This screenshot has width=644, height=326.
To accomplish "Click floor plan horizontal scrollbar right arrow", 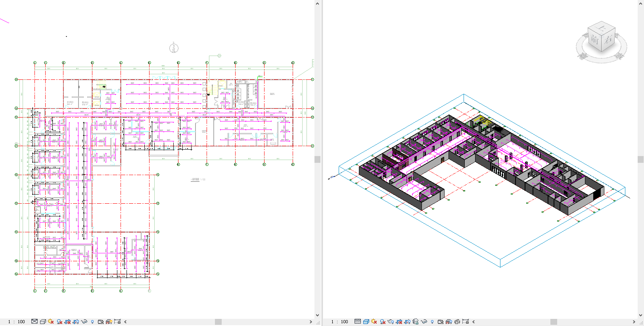I will 311,322.
